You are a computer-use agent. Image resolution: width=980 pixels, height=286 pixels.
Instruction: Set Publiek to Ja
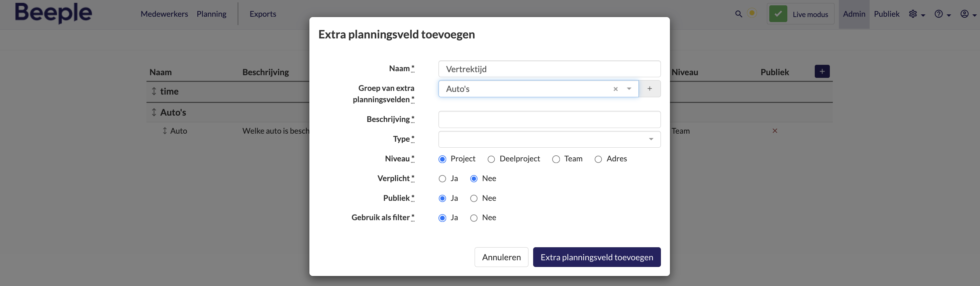pos(442,198)
